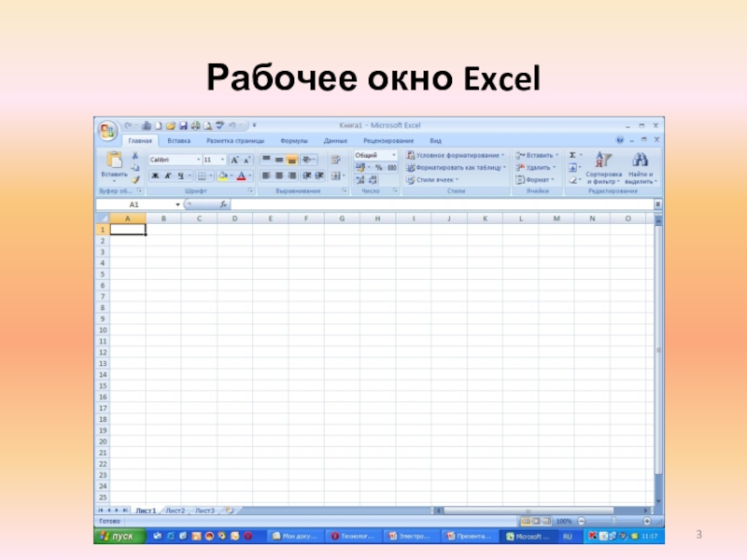Switch to the Вид tab
This screenshot has width=747, height=560.
coord(435,141)
